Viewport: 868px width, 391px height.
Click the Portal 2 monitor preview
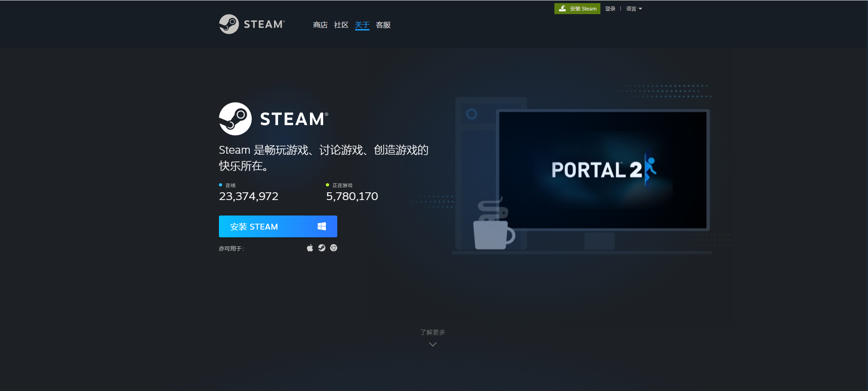pos(603,170)
